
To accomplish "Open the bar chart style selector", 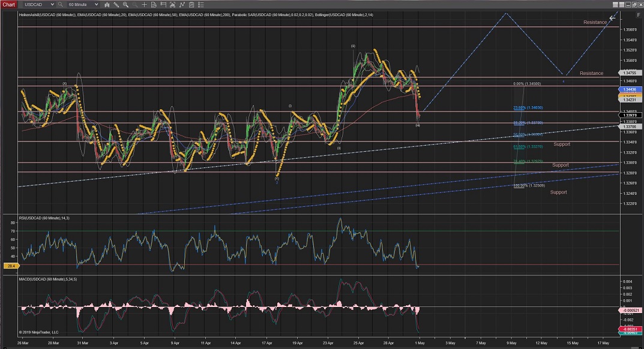I will click(107, 5).
